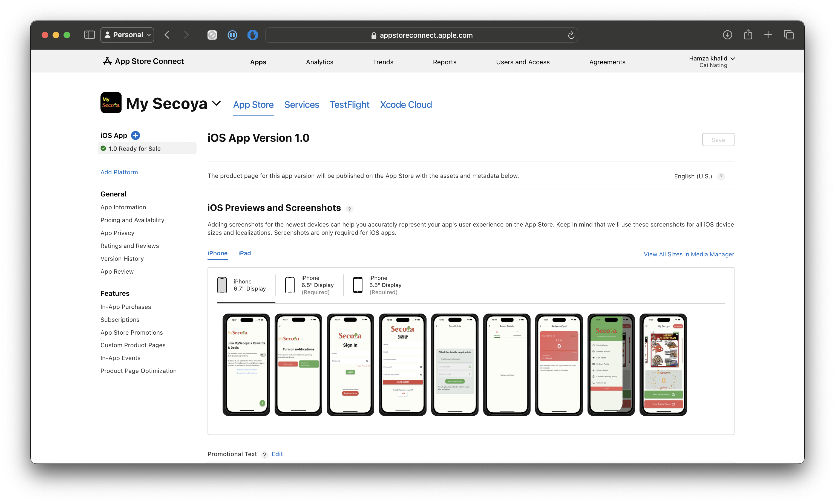835x504 pixels.
Task: Open Safari downloads icon
Action: point(727,35)
